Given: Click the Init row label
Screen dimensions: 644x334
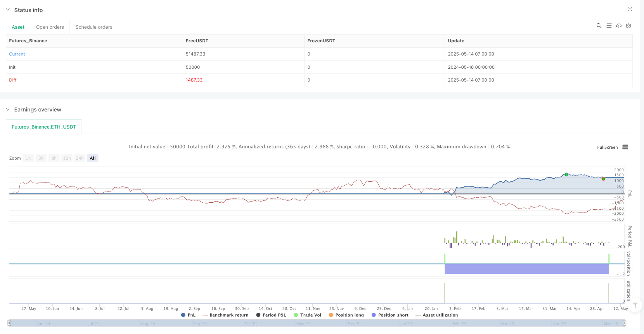Looking at the screenshot, I should click(12, 67).
